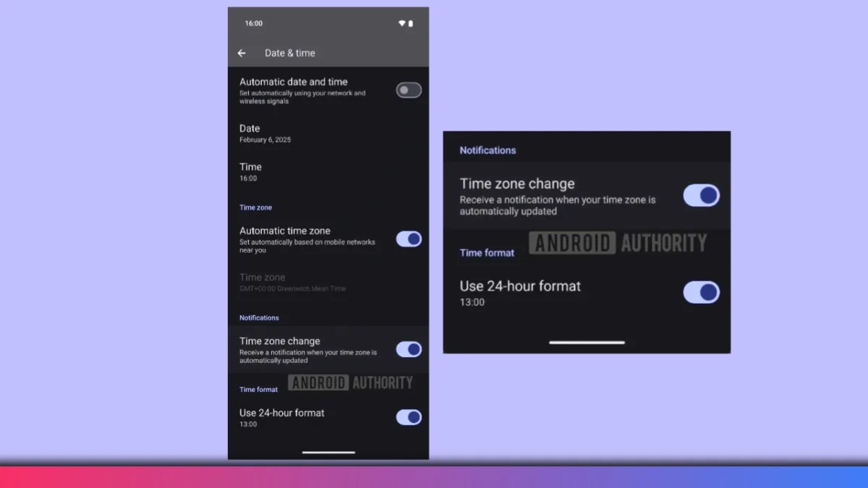The width and height of the screenshot is (868, 488).
Task: Disable the Automatic time zone switch
Action: pyautogui.click(x=409, y=239)
